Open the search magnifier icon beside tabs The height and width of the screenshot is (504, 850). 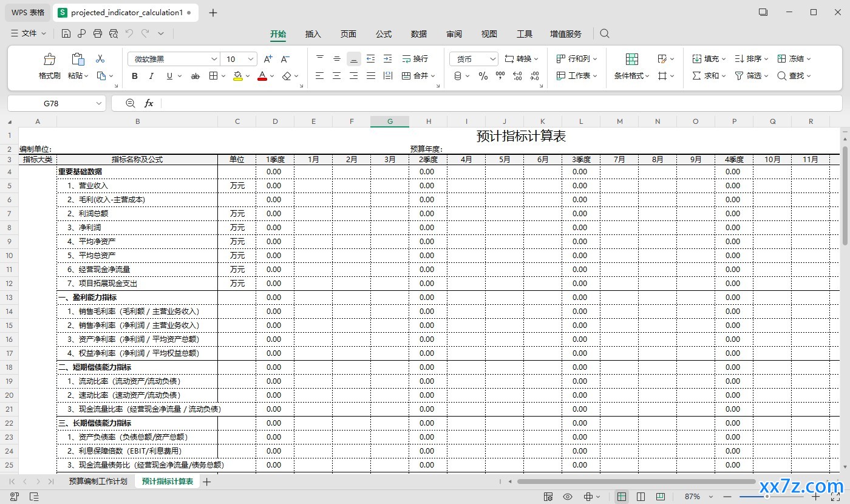tap(604, 34)
